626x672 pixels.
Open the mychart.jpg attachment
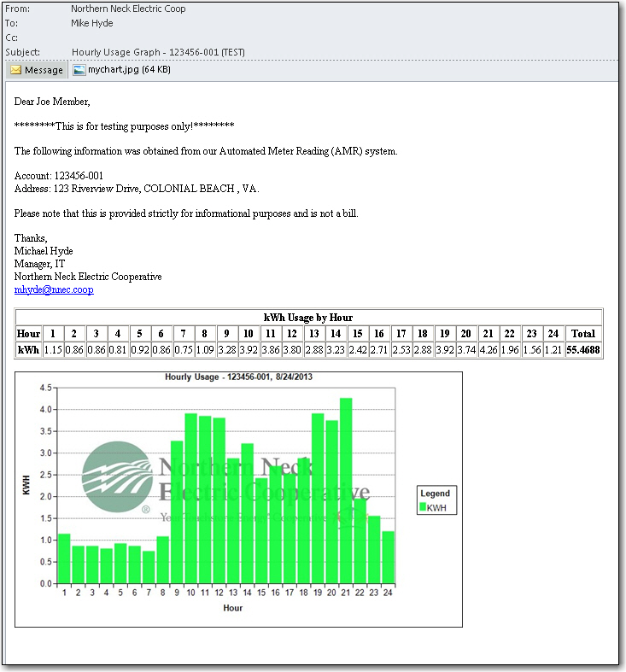tap(128, 70)
